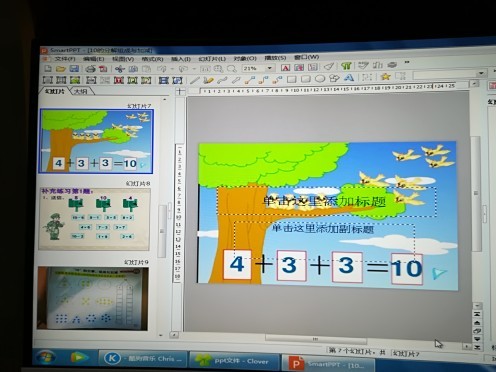The image size is (496, 372).
Task: Select the straight line drawing tool
Action: coord(194,80)
